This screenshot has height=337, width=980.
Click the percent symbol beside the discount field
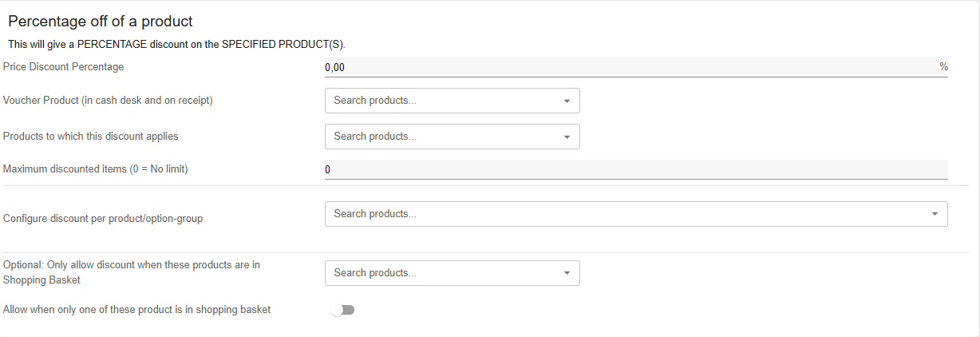click(943, 68)
